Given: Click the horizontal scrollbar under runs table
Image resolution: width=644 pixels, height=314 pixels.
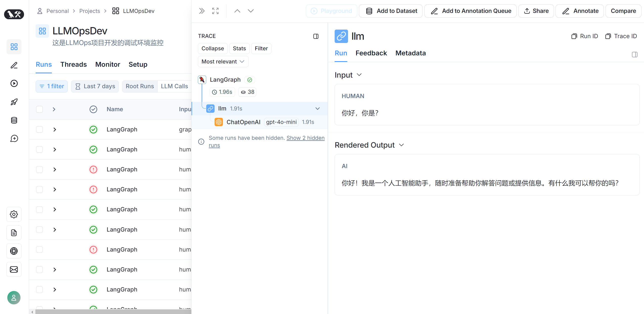Looking at the screenshot, I should (x=113, y=312).
